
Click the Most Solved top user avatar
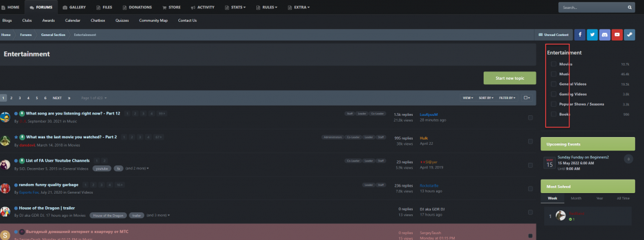coord(561,216)
